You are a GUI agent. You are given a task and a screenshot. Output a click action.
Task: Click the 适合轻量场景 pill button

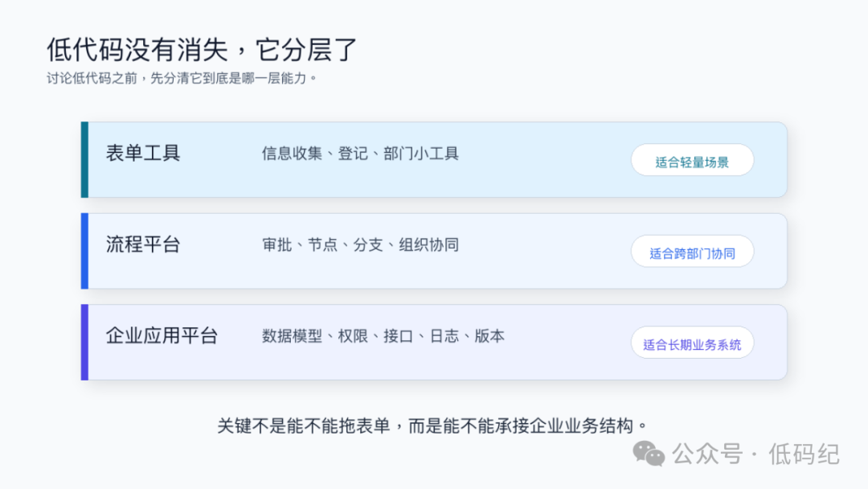tap(692, 160)
